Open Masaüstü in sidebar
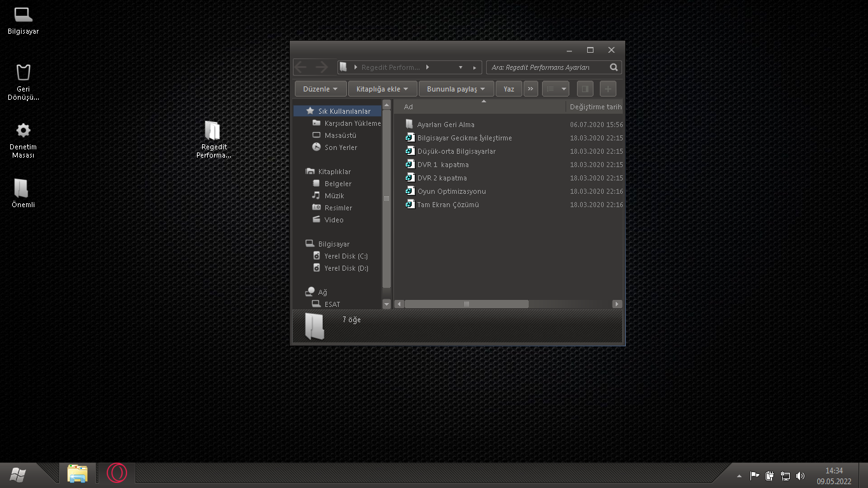 point(335,135)
